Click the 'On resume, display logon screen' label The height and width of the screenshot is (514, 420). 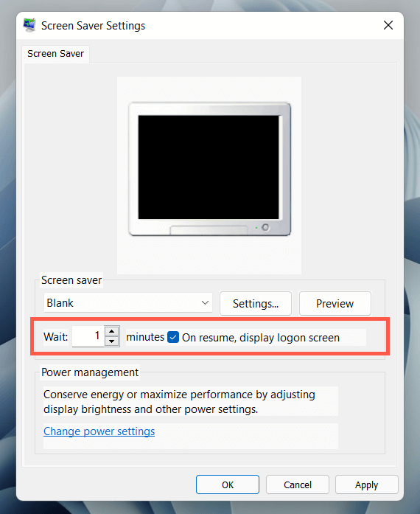point(261,338)
